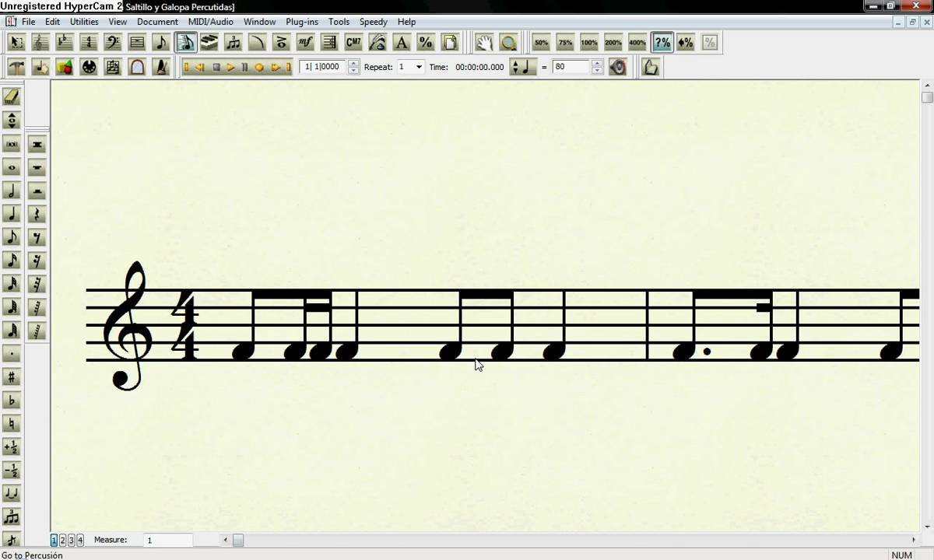The height and width of the screenshot is (560, 934).
Task: Select the Graphics shapes tool
Action: (65, 67)
